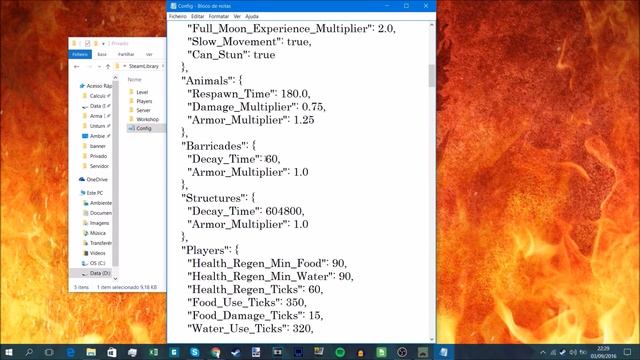Open the Notepad Ajuda menu
This screenshot has width=640, height=360.
click(x=252, y=16)
